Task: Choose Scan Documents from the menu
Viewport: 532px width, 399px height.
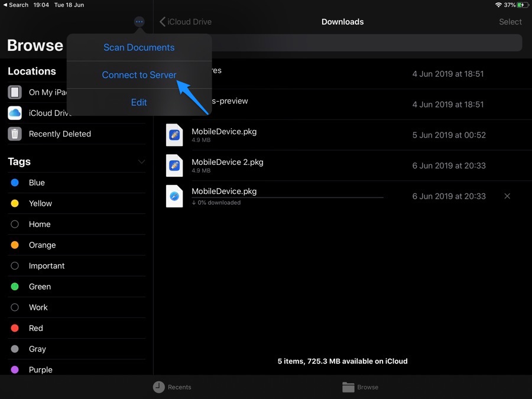Action: coord(139,47)
